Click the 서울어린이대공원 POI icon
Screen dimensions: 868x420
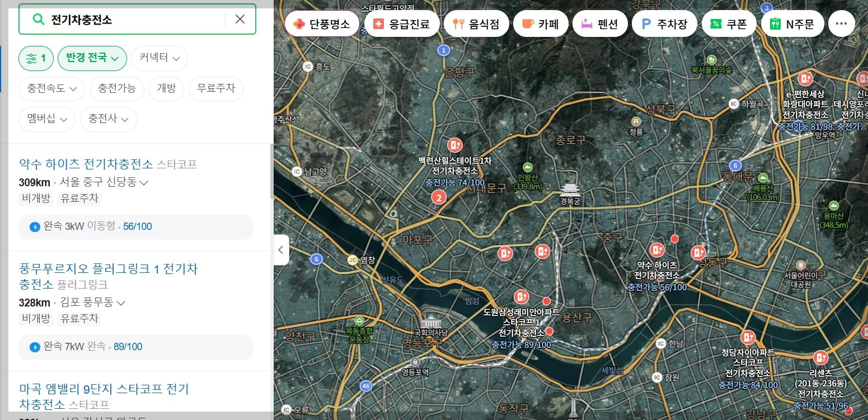pos(801,264)
